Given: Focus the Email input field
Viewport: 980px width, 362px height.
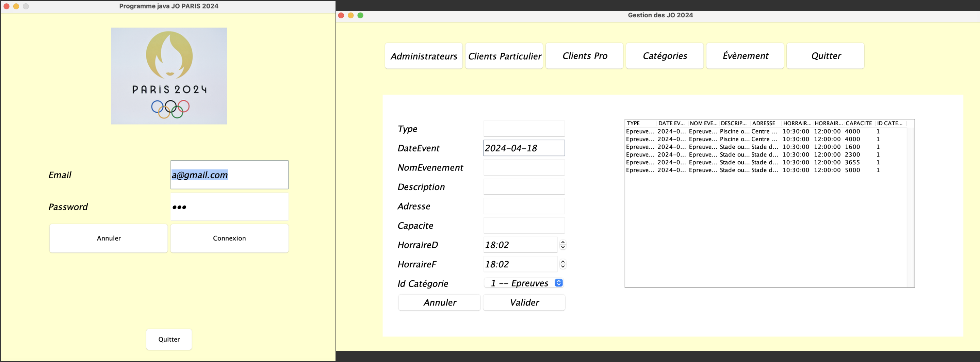Looking at the screenshot, I should point(229,175).
